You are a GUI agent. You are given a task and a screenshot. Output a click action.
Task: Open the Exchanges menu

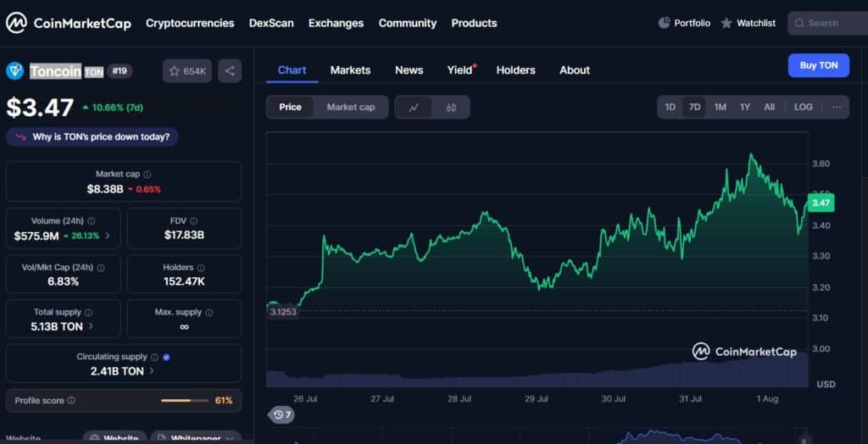click(x=336, y=23)
